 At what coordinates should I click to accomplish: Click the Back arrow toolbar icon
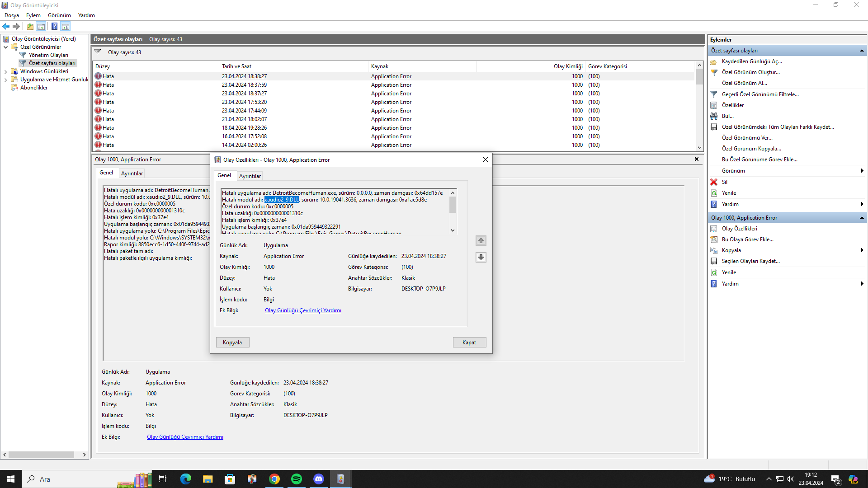point(6,26)
